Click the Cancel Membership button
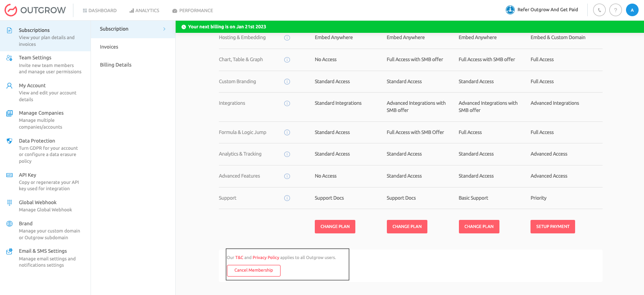This screenshot has height=295, width=644. click(x=254, y=270)
